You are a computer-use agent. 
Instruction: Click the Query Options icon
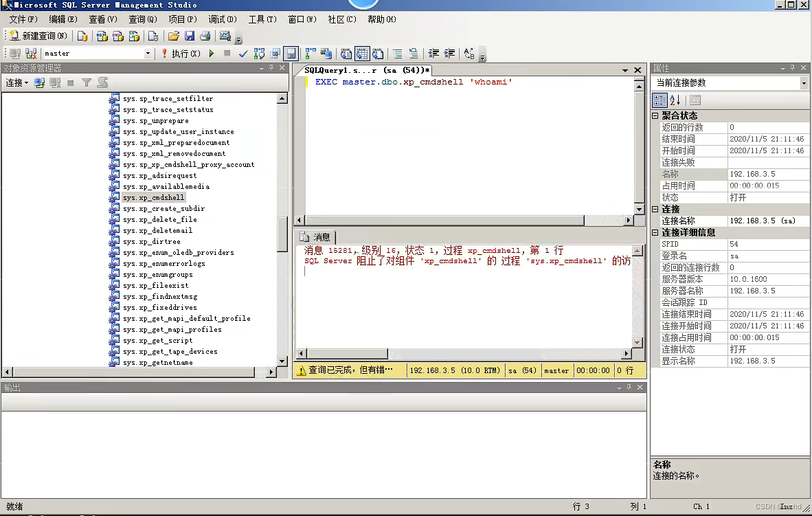[x=275, y=54]
